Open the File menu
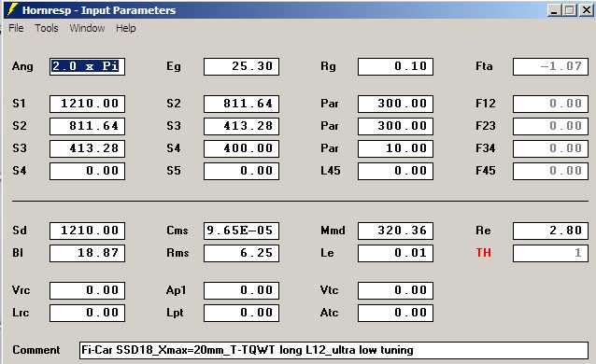The height and width of the screenshot is (364, 596). pyautogui.click(x=16, y=28)
